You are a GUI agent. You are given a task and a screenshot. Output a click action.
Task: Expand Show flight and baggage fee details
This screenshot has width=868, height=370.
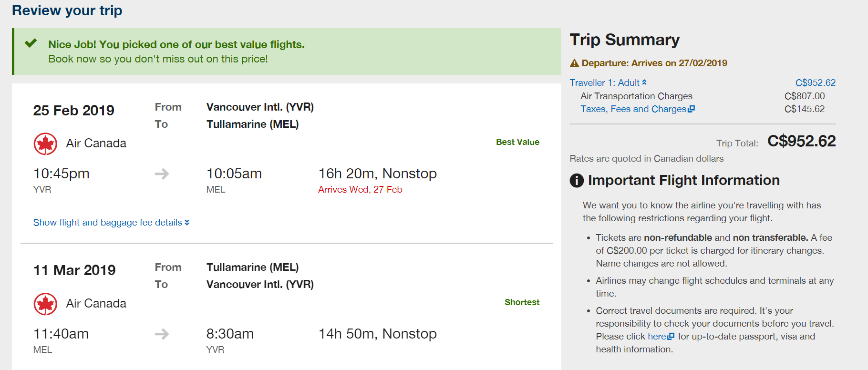[111, 223]
